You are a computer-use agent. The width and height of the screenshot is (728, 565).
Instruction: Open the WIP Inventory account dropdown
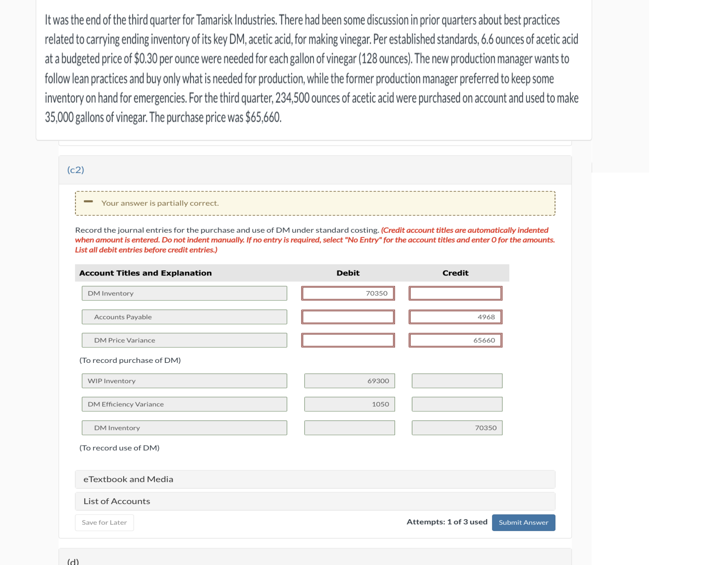184,380
